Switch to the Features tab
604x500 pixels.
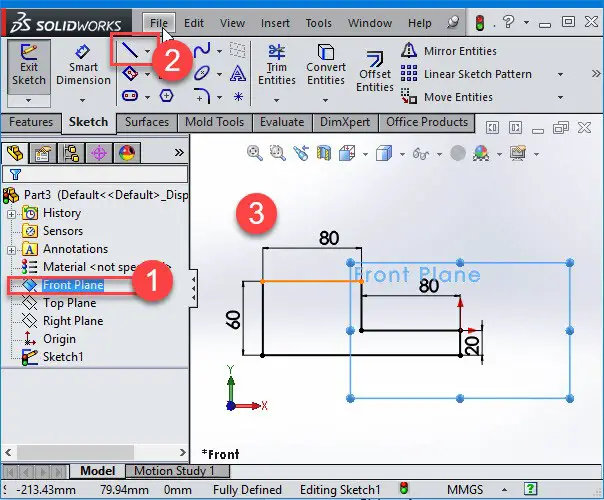31,122
